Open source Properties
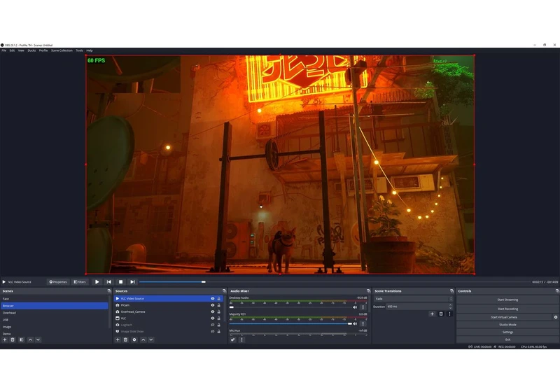Image resolution: width=560 pixels, height=392 pixels. [58, 281]
